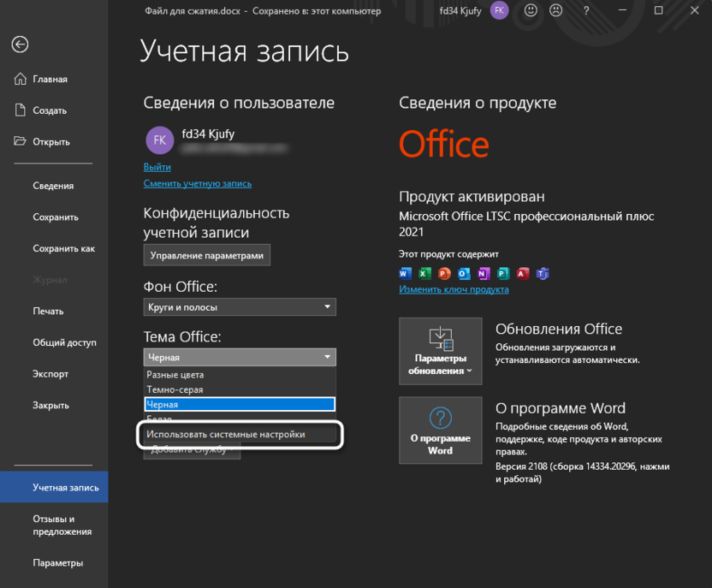The height and width of the screenshot is (588, 712).
Task: Select the PowerPoint icon in app row
Action: (444, 273)
